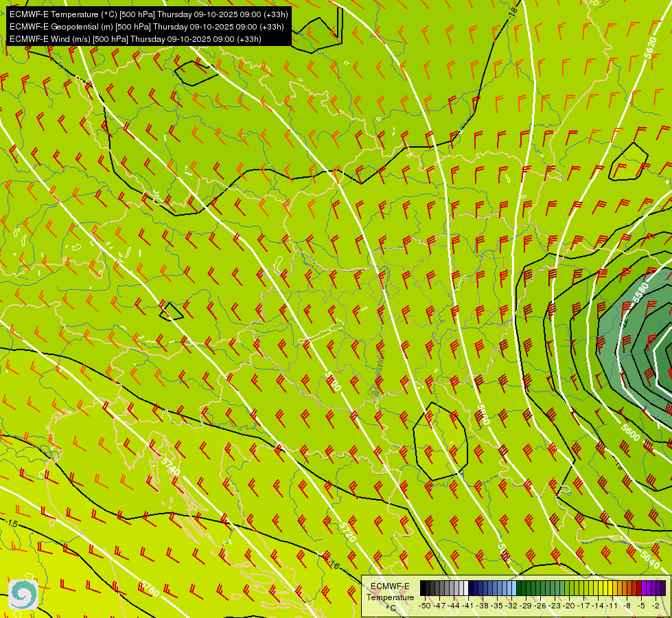Click the 5720 geopotential contour label
This screenshot has width=672, height=618.
coord(347,531)
